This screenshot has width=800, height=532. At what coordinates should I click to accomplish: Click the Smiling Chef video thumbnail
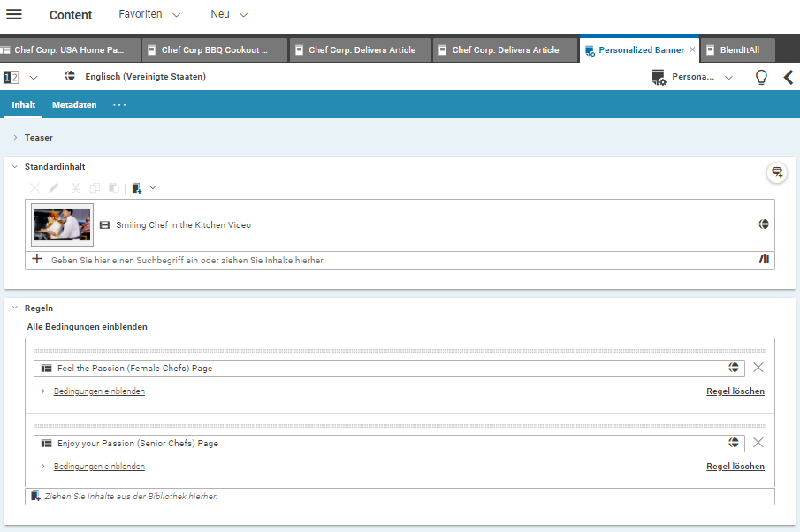tap(62, 224)
